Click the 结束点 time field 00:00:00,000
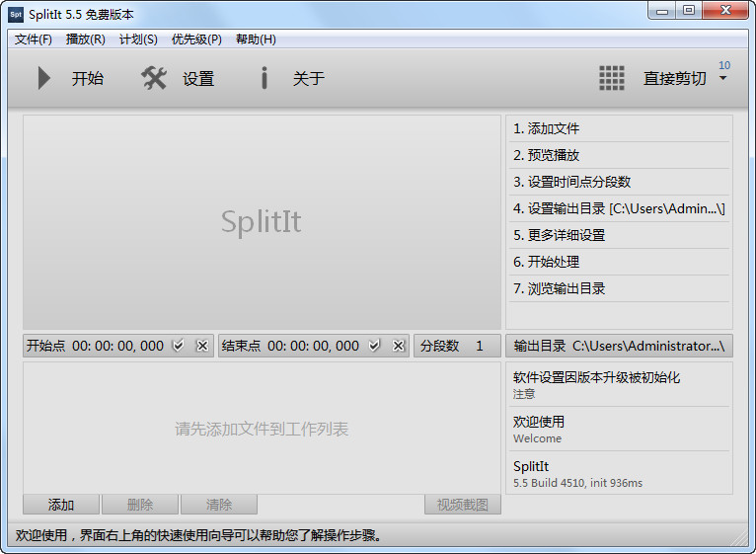This screenshot has height=554, width=756. (x=314, y=346)
